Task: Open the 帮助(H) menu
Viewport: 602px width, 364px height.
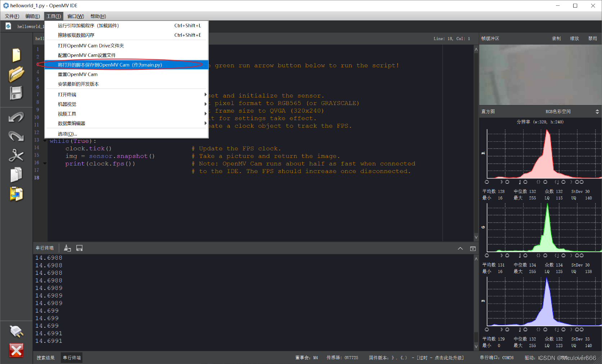Action: 98,16
